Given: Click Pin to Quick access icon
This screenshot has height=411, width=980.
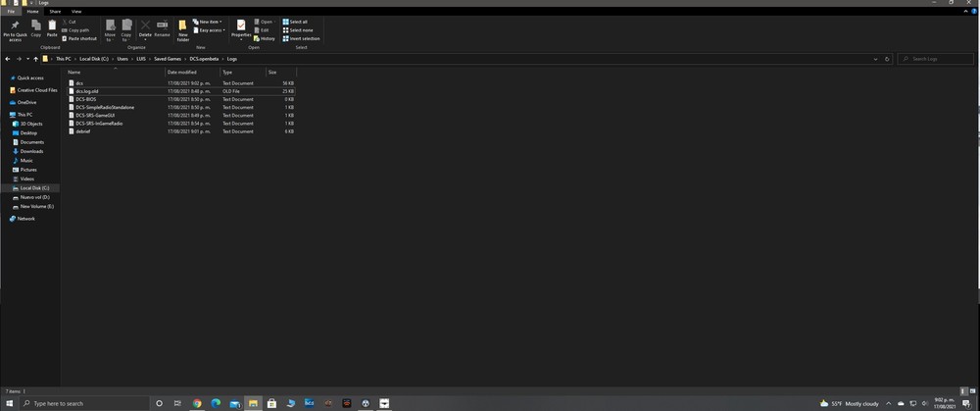Looking at the screenshot, I should click(x=15, y=30).
